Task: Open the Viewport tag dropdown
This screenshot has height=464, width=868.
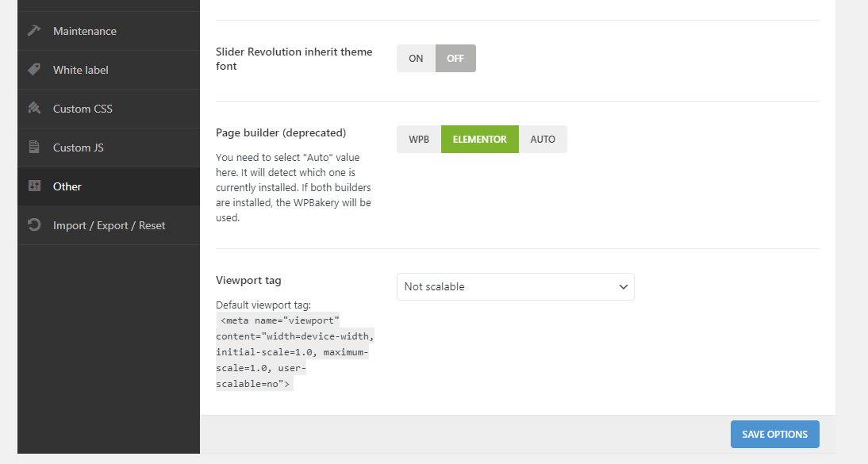Action: click(515, 287)
